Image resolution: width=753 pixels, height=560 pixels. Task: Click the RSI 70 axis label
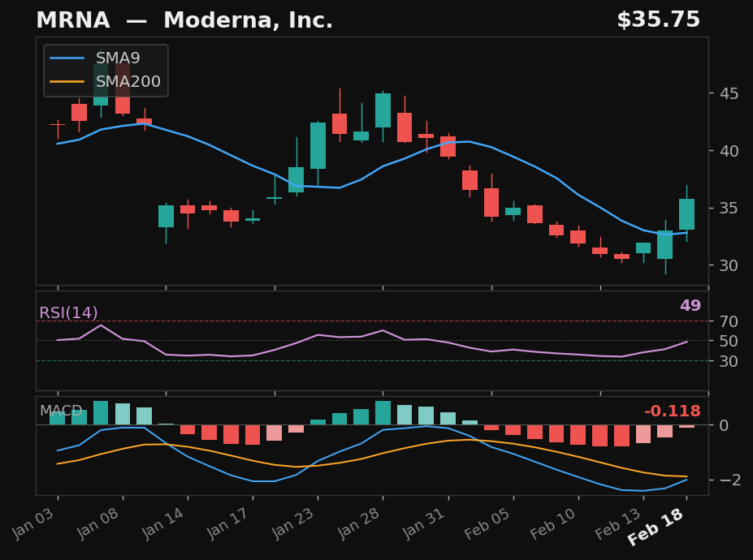point(729,321)
